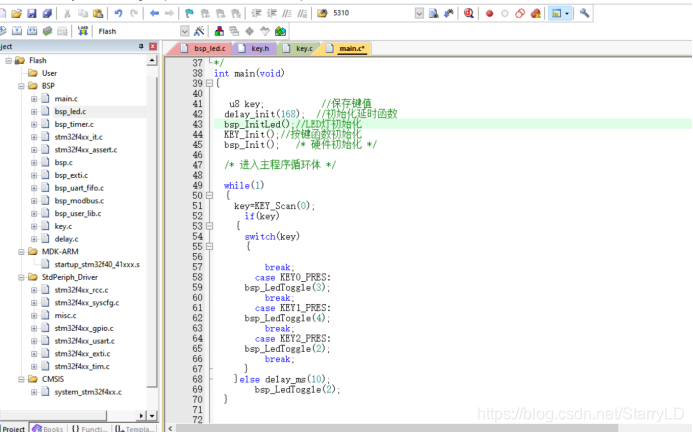693x432 pixels.
Task: Select main.c in the project tree
Action: (66, 99)
